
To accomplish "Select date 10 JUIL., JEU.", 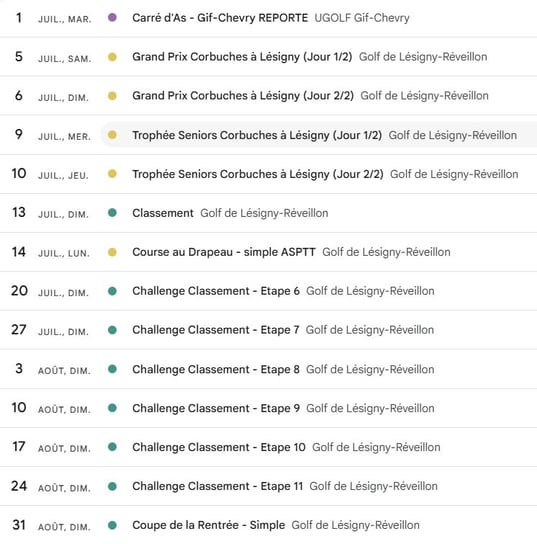I will [50, 174].
